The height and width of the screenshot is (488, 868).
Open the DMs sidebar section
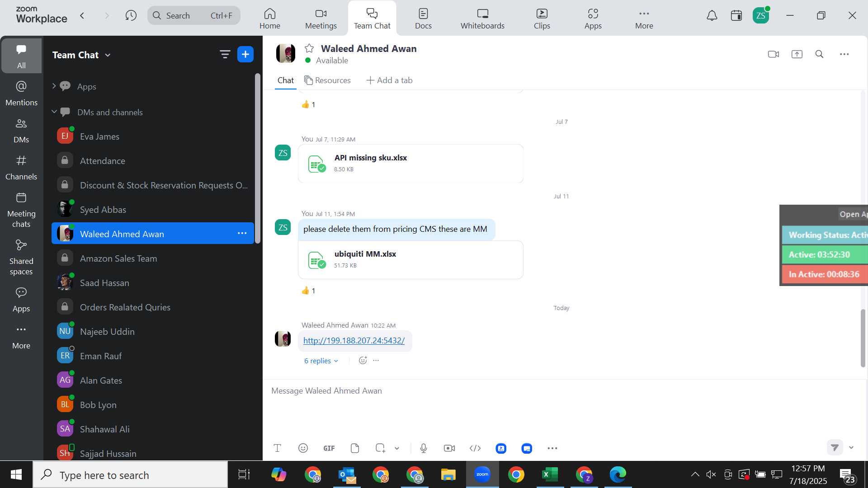pos(21,131)
